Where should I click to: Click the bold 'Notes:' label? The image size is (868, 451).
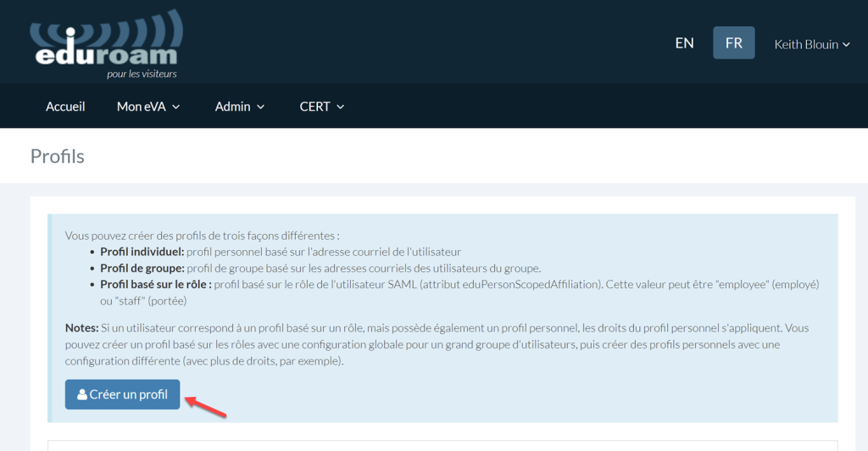click(81, 328)
